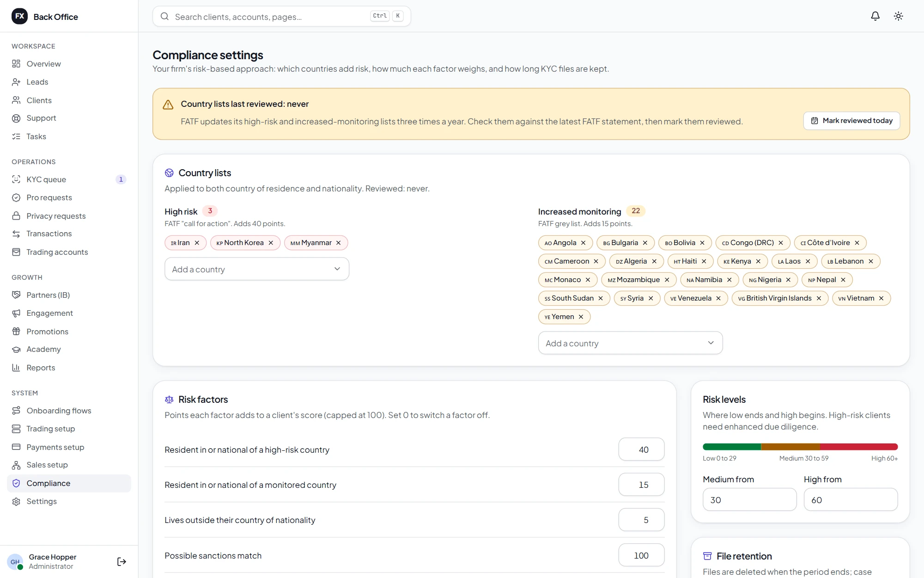Open Onboarding flows in sidebar
Viewport: 924px width, 578px height.
tap(69, 411)
